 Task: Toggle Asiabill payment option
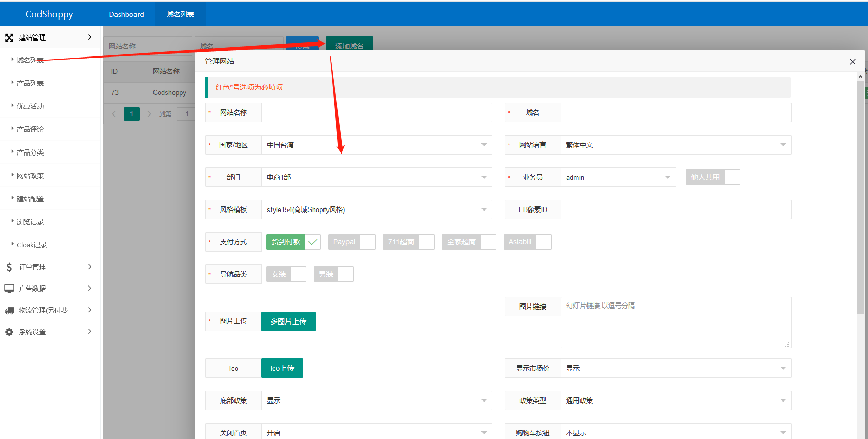528,242
